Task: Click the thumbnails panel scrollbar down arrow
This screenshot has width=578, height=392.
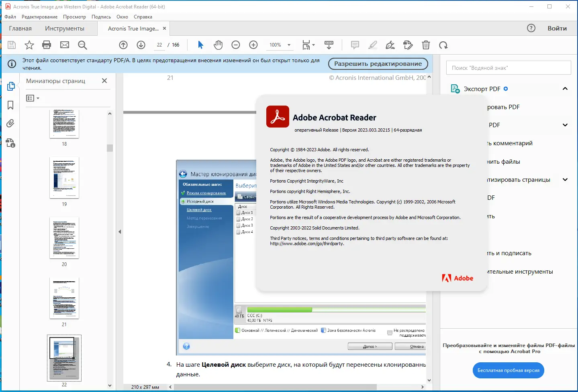Action: point(110,386)
